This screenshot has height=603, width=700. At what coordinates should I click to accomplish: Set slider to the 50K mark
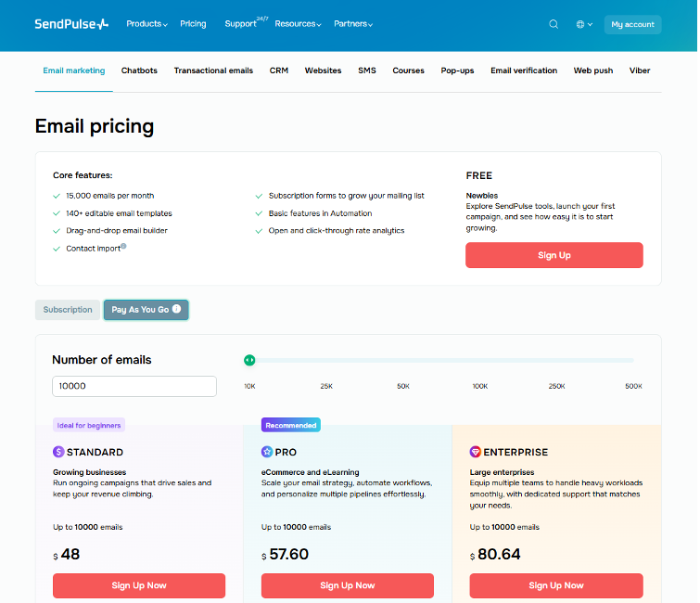(x=403, y=386)
